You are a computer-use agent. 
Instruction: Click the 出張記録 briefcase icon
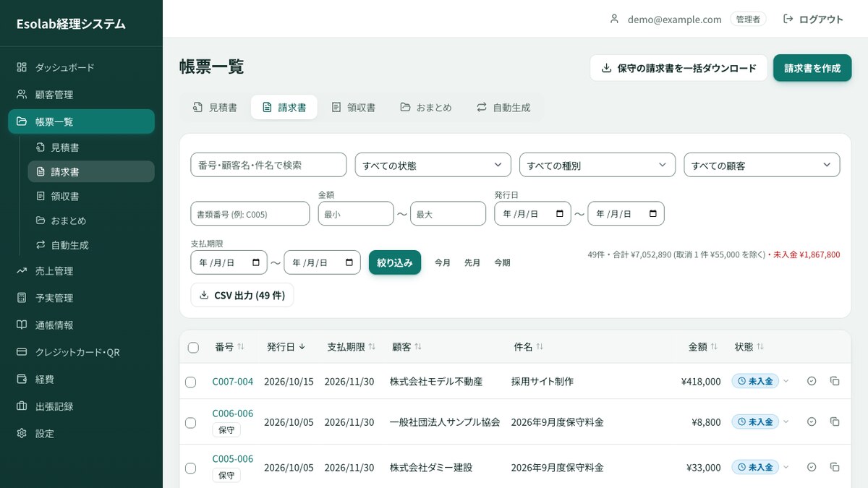[x=22, y=406]
